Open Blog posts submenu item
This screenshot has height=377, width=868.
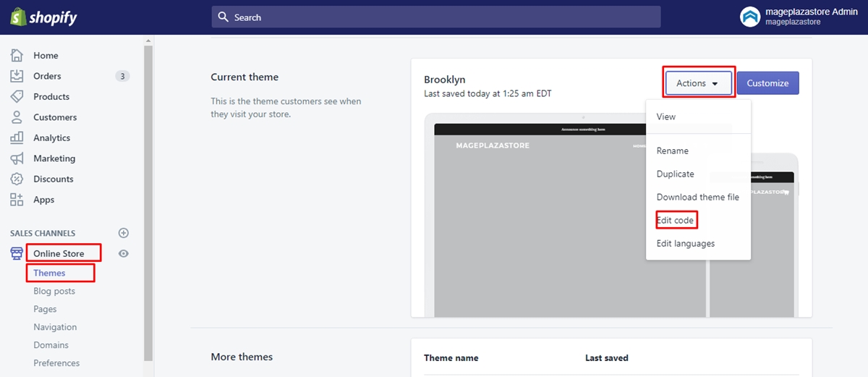[x=54, y=291]
